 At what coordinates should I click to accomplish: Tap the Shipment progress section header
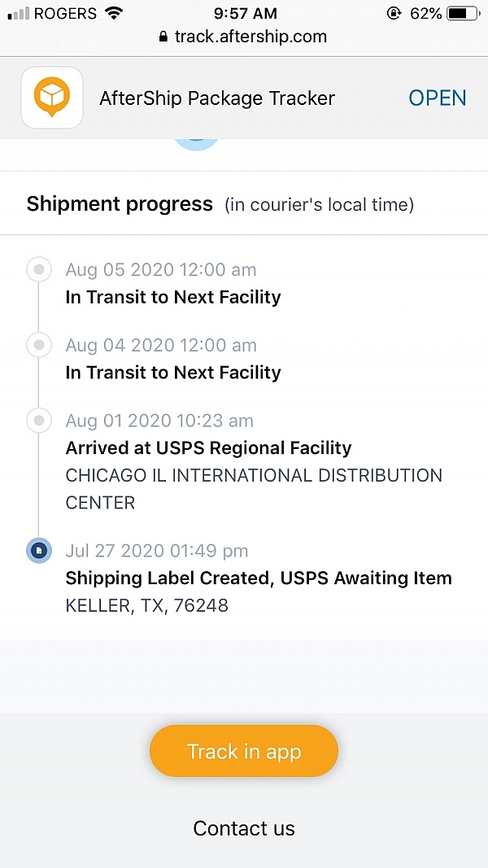120,203
